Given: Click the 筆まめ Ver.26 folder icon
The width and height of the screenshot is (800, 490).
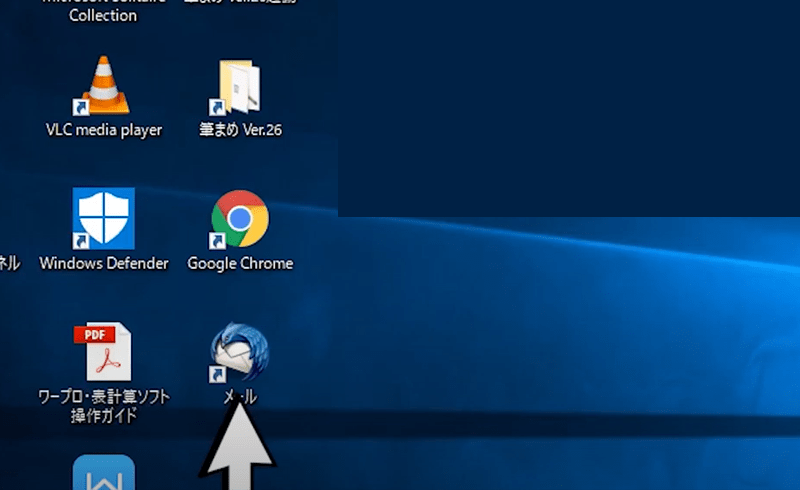Looking at the screenshot, I should [240, 85].
